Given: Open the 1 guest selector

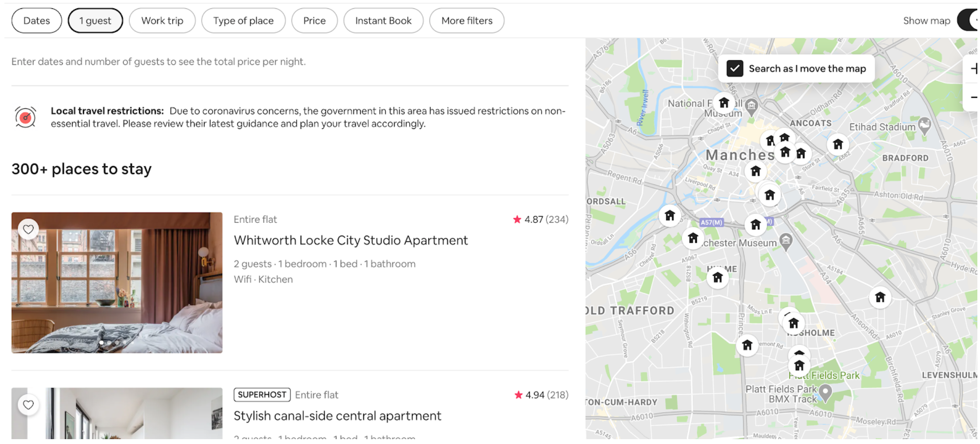Looking at the screenshot, I should tap(95, 21).
